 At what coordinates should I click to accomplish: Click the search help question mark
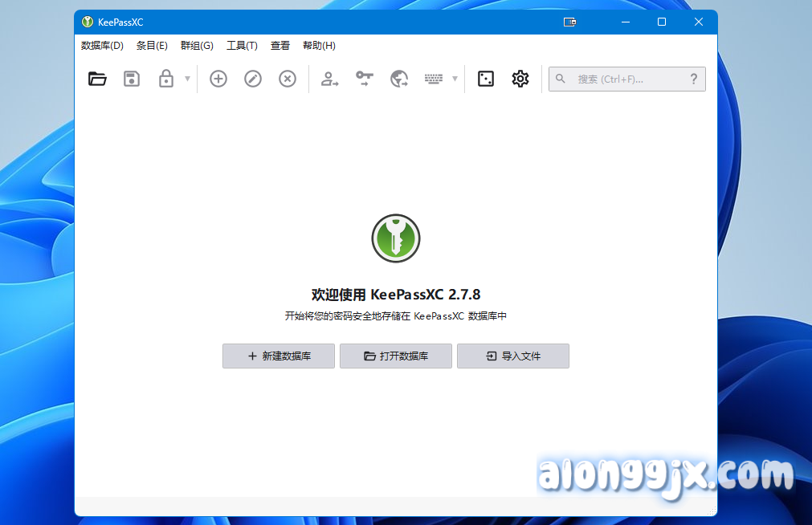(x=694, y=79)
